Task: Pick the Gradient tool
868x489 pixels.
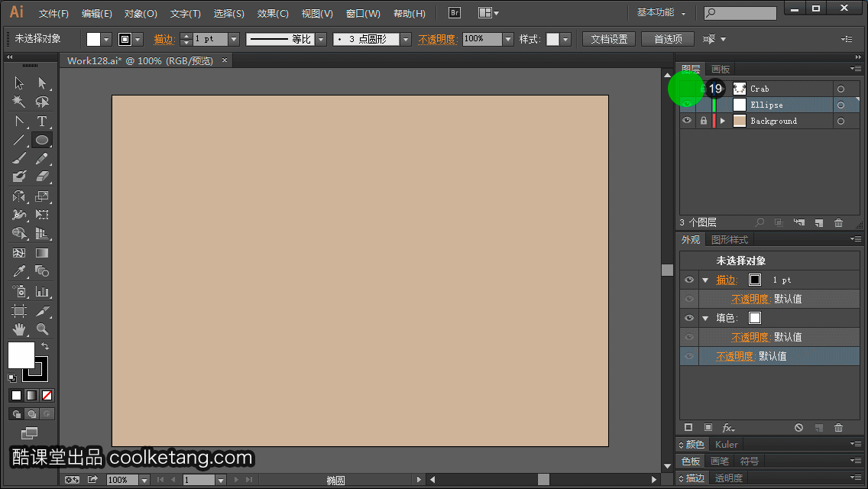Action: (42, 253)
